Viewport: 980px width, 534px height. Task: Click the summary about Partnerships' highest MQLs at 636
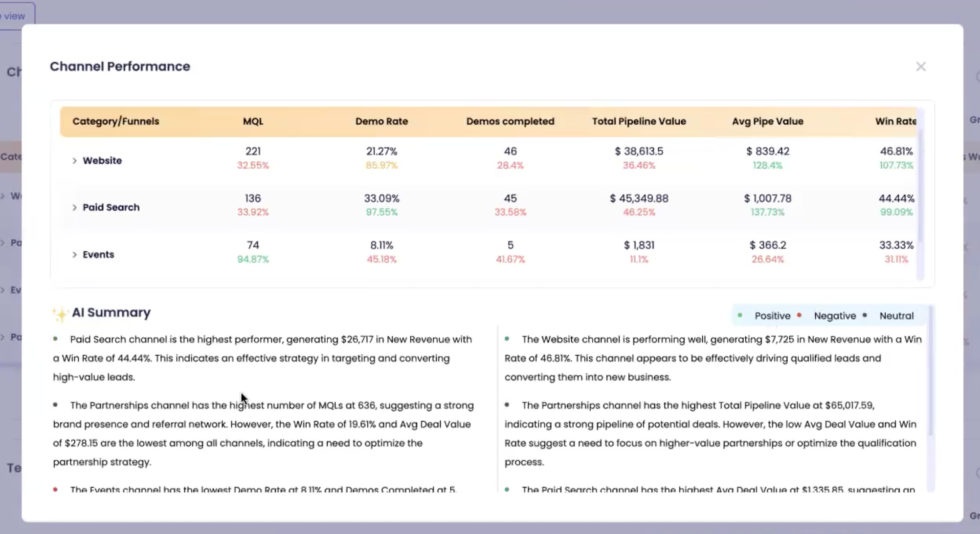click(264, 433)
